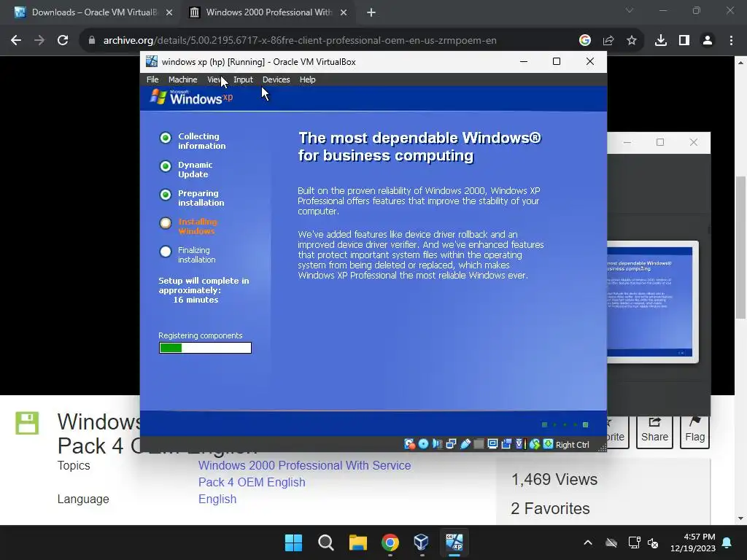
Task: Click the USB devices status icon
Action: (x=465, y=444)
